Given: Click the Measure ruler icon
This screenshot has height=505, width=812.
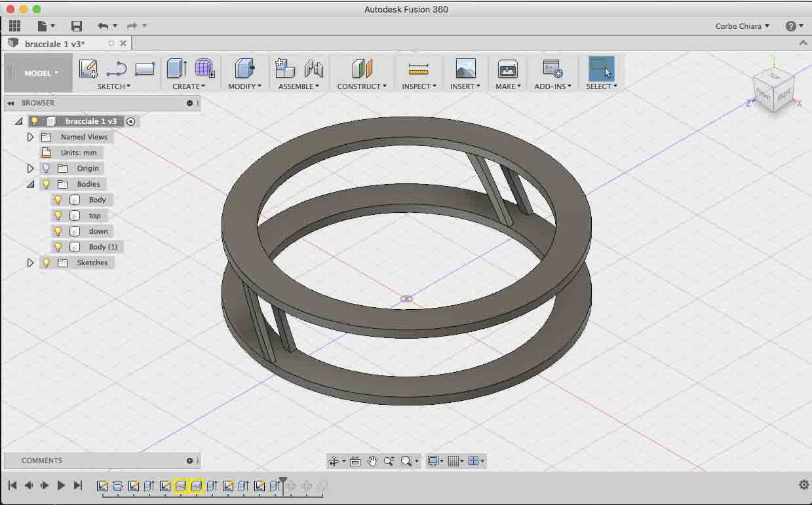Looking at the screenshot, I should (x=418, y=68).
